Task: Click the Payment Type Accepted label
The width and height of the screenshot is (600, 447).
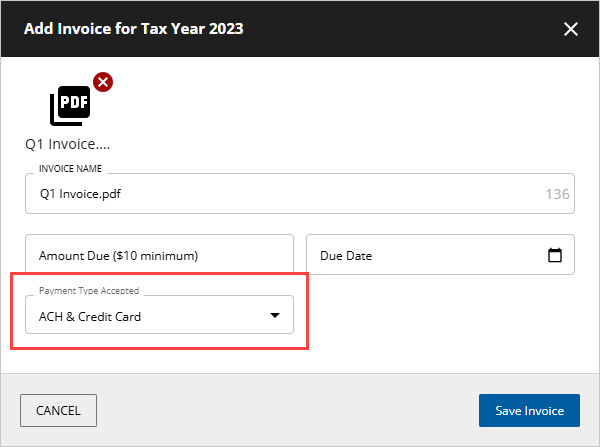Action: click(x=89, y=291)
